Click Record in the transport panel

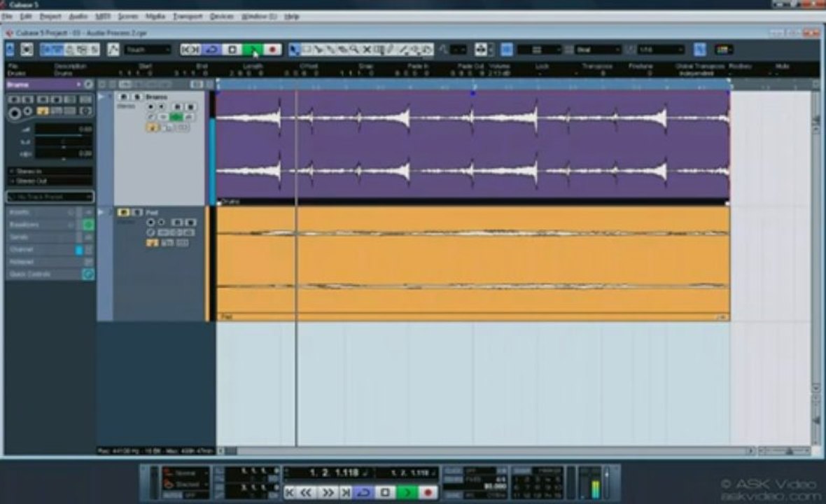pyautogui.click(x=428, y=493)
